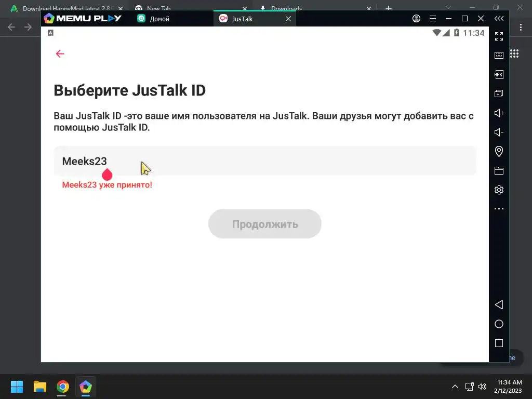Toggle MEmu fullscreen mode
Viewport: 532px width, 399px height.
tap(499, 36)
